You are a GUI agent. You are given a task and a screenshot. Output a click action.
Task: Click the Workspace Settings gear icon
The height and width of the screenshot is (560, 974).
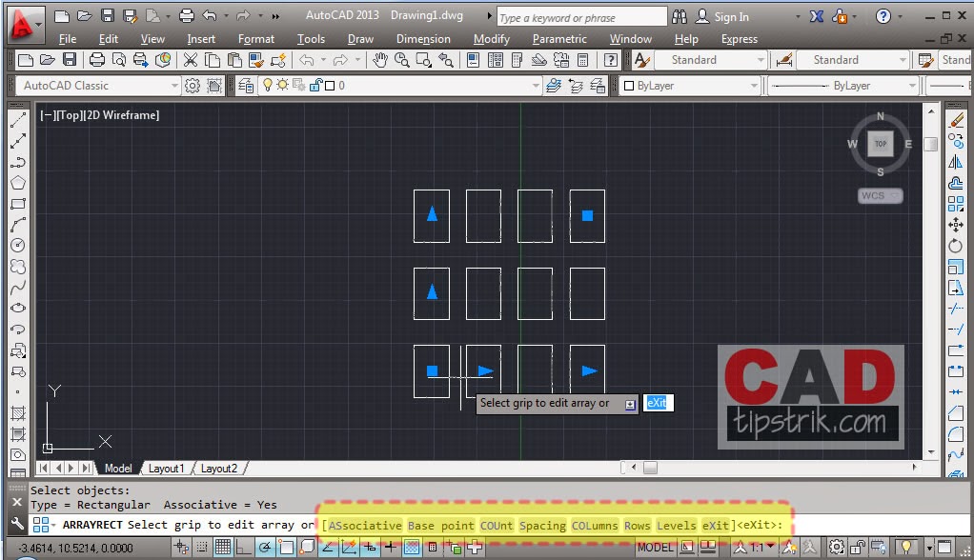pyautogui.click(x=193, y=86)
